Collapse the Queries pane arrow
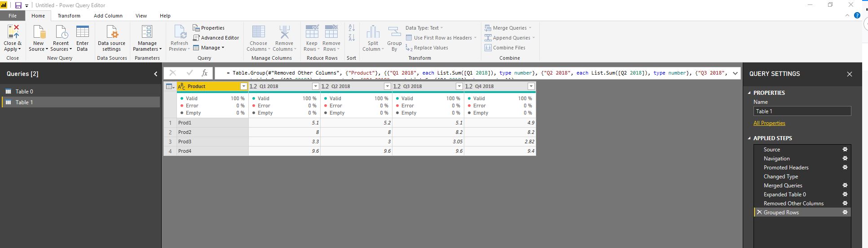This screenshot has width=868, height=248. tap(155, 74)
